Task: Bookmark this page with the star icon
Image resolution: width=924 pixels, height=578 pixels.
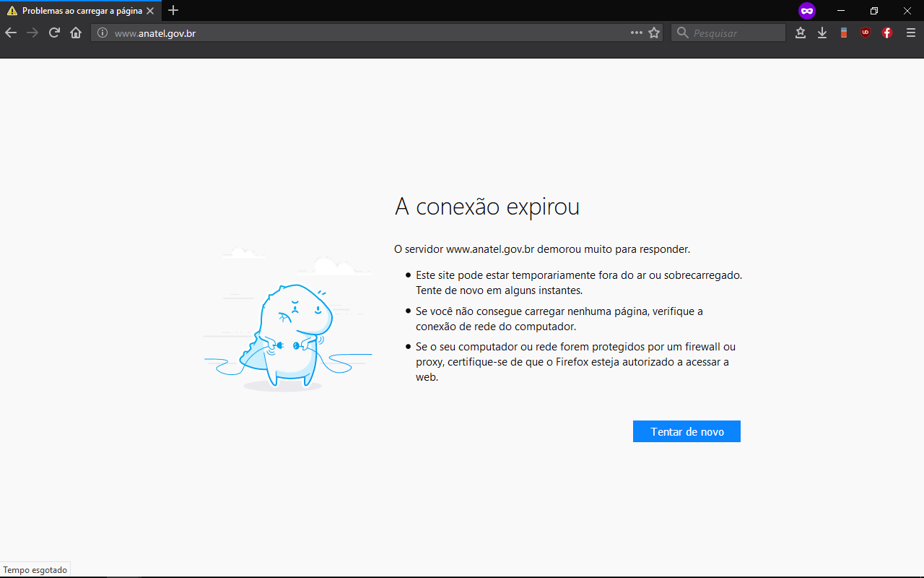Action: click(655, 33)
